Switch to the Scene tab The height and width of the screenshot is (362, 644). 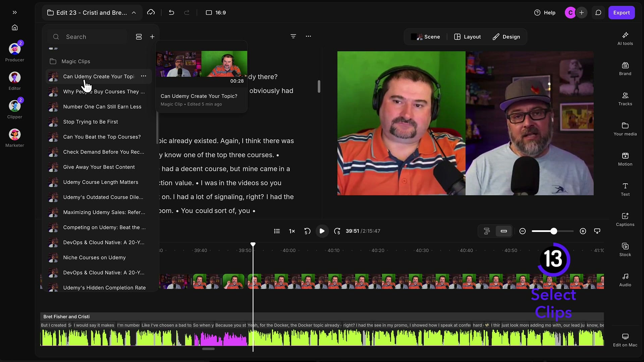[425, 37]
